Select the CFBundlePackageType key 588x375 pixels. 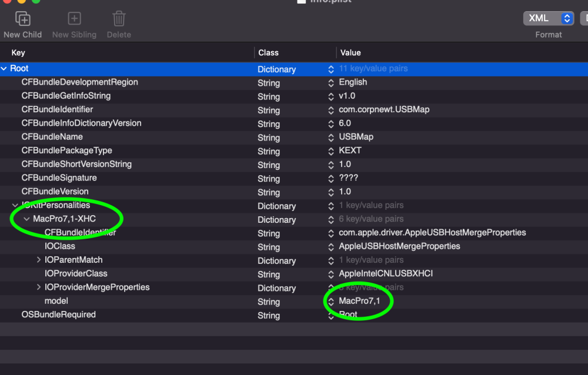point(67,150)
